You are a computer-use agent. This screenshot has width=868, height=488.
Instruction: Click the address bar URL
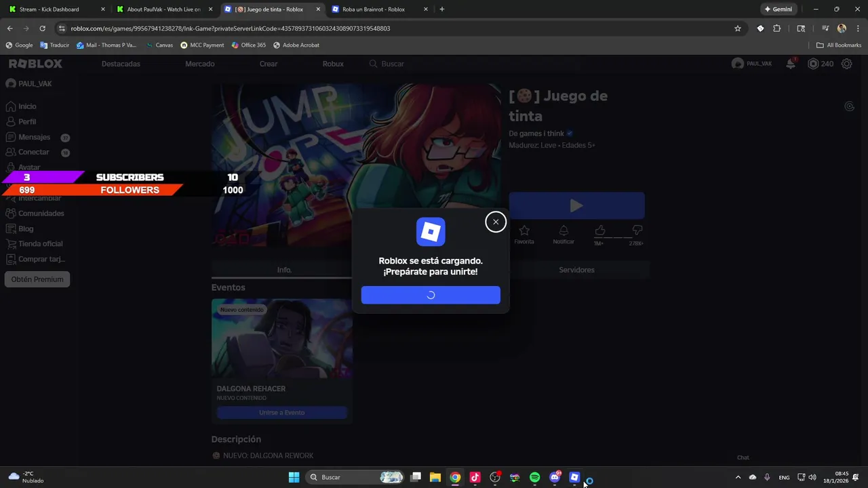pos(231,28)
